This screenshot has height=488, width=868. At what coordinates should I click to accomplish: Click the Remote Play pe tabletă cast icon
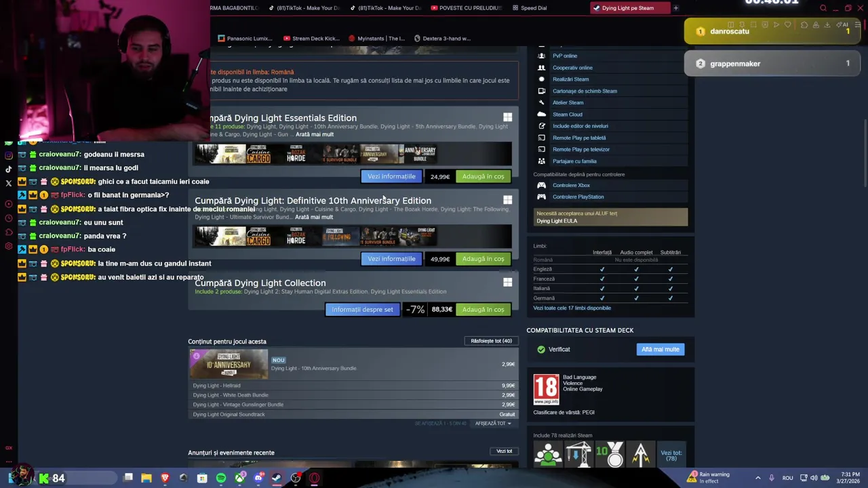[x=541, y=138]
